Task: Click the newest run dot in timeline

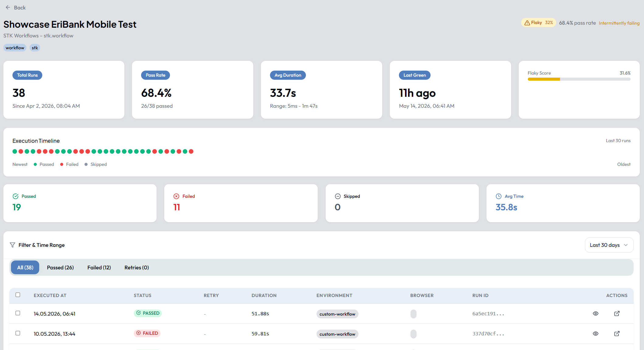Action: (15, 151)
